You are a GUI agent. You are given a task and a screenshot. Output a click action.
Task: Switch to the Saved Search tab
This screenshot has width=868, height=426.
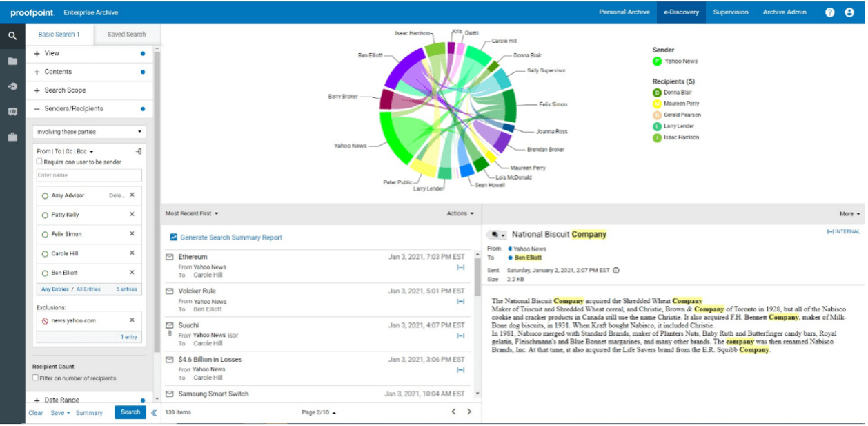(x=126, y=35)
